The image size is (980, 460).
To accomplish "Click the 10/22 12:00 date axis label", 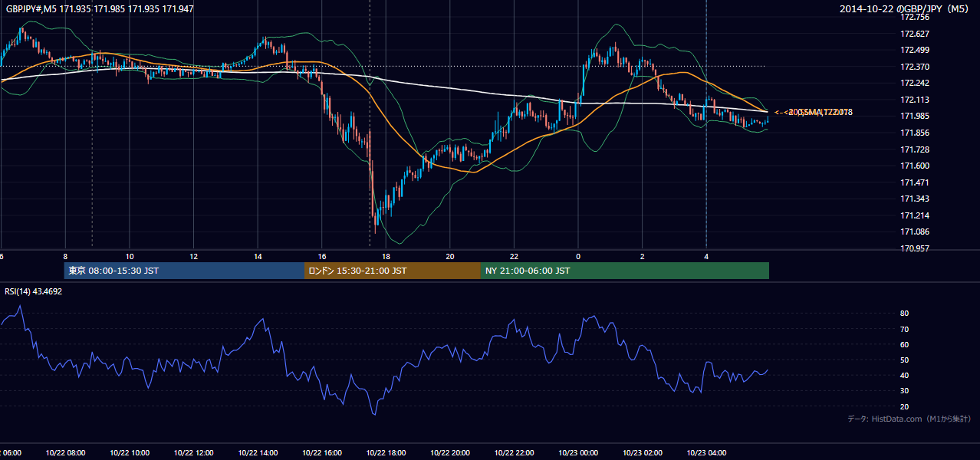I will (x=193, y=453).
